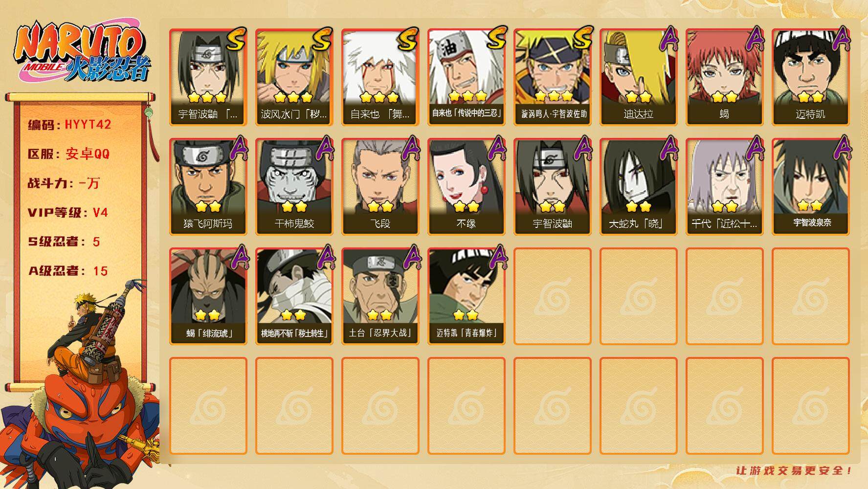Select the 飞段 character card
The image size is (868, 489).
pos(380,187)
